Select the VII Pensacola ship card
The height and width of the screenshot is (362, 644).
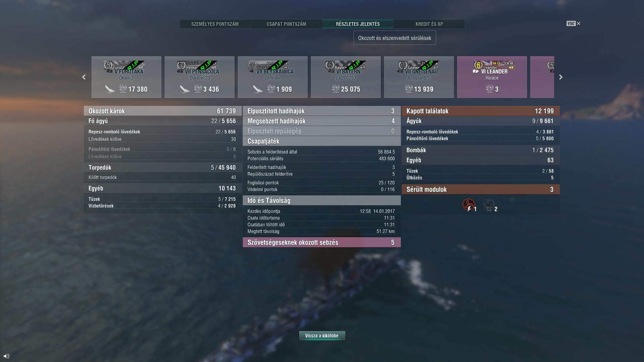coord(200,77)
